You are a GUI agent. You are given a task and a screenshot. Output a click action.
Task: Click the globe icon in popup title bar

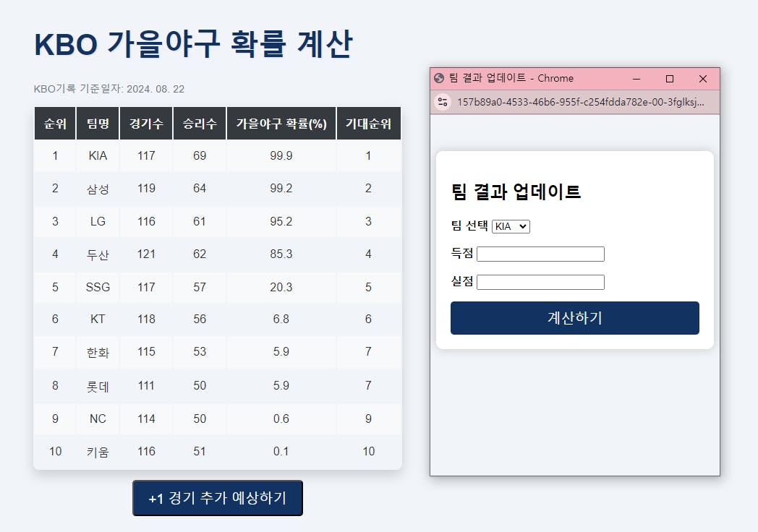(439, 78)
